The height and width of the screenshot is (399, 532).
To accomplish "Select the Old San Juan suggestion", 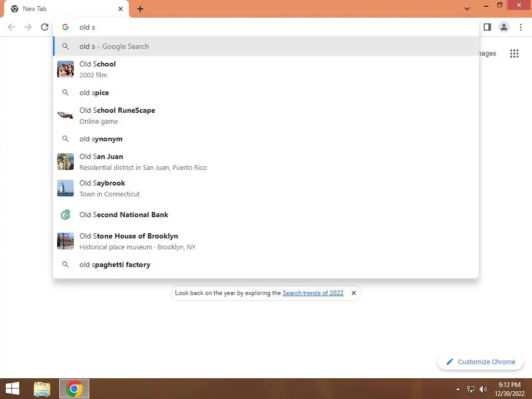I will [266, 162].
